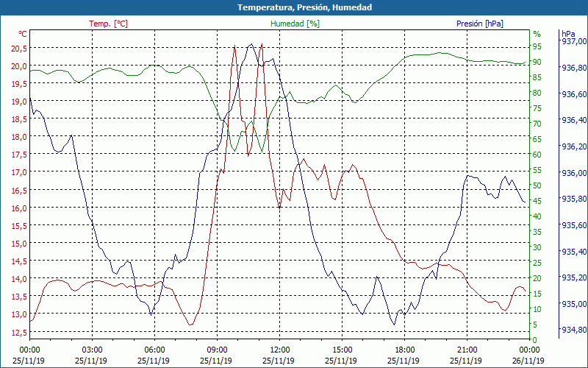Click the 13,0 temperature axis value
Screen dimensions: 588x368
pyautogui.click(x=20, y=314)
